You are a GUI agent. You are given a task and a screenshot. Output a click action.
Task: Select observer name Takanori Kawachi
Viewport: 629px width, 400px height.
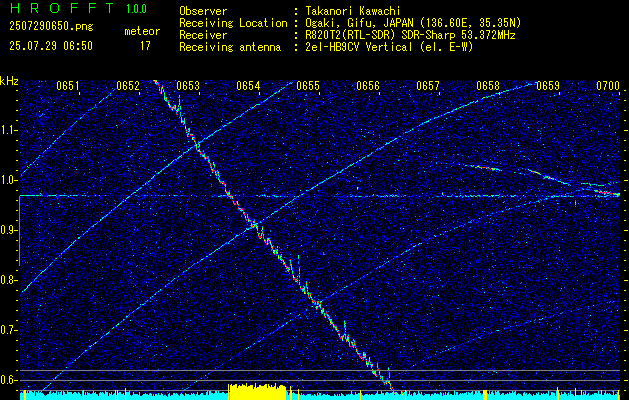(353, 11)
